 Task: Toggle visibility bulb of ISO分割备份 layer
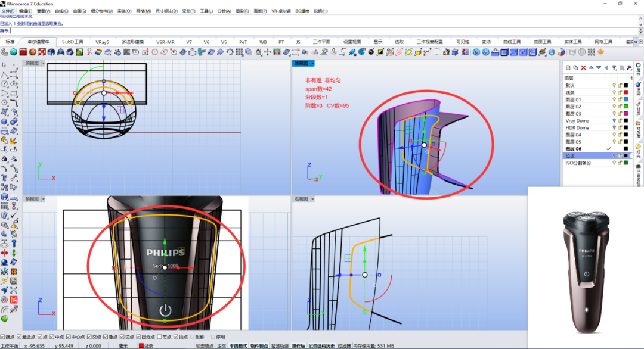[614, 163]
